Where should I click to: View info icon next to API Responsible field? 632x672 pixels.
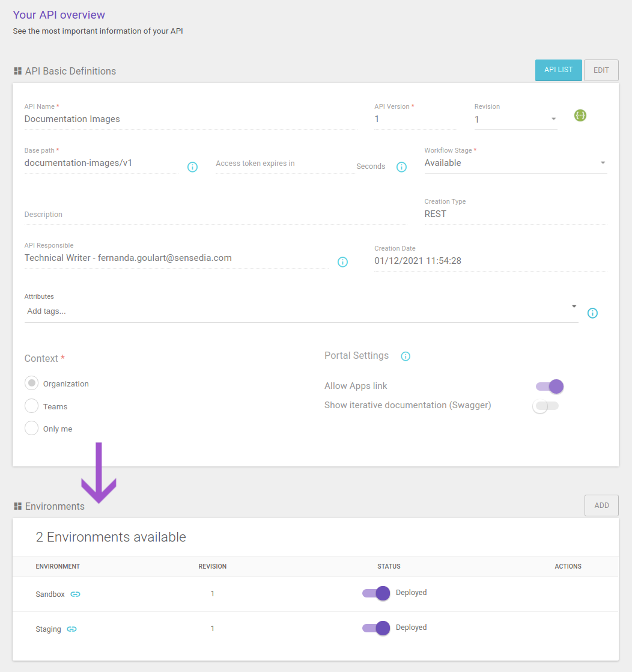point(342,262)
